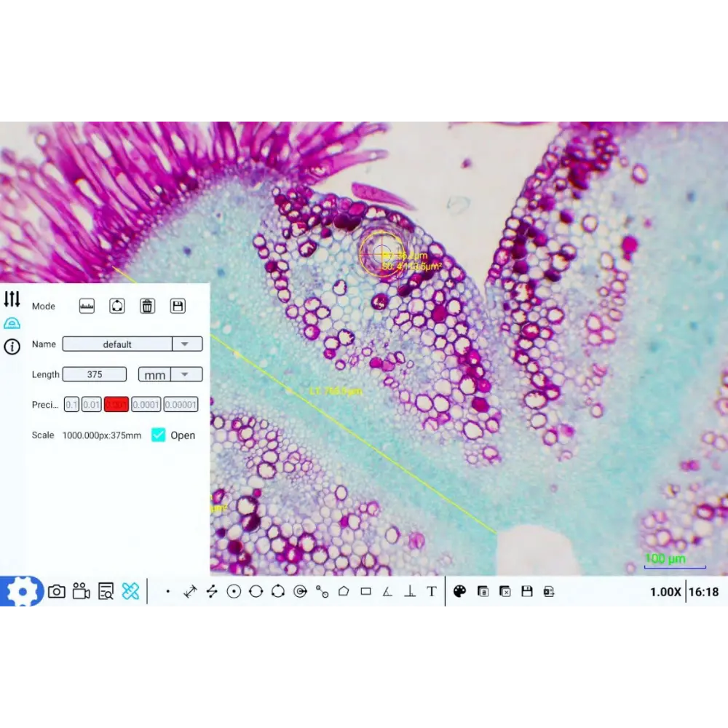
Task: Open the info tab in side panel
Action: [12, 347]
